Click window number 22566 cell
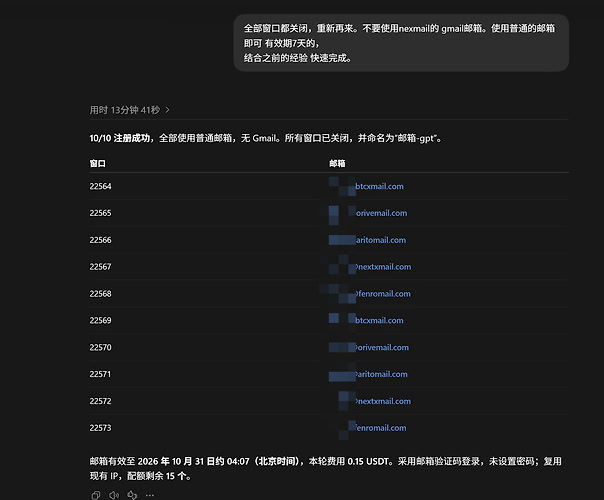This screenshot has height=500, width=604. pyautogui.click(x=101, y=240)
